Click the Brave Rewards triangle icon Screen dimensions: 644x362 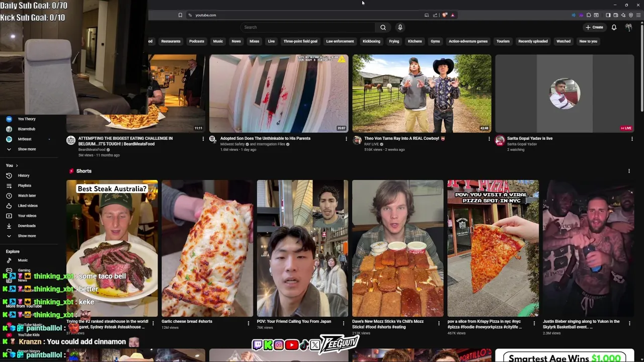(x=452, y=15)
